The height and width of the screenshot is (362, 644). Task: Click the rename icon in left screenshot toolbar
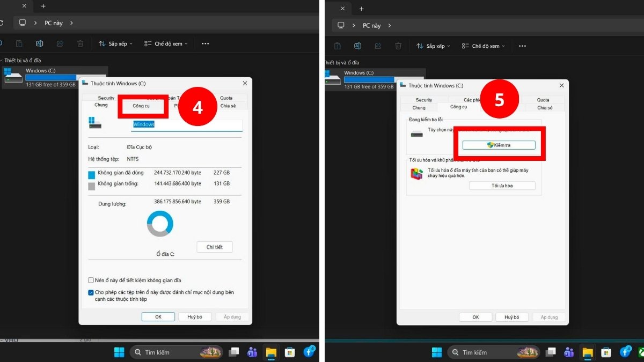point(40,43)
